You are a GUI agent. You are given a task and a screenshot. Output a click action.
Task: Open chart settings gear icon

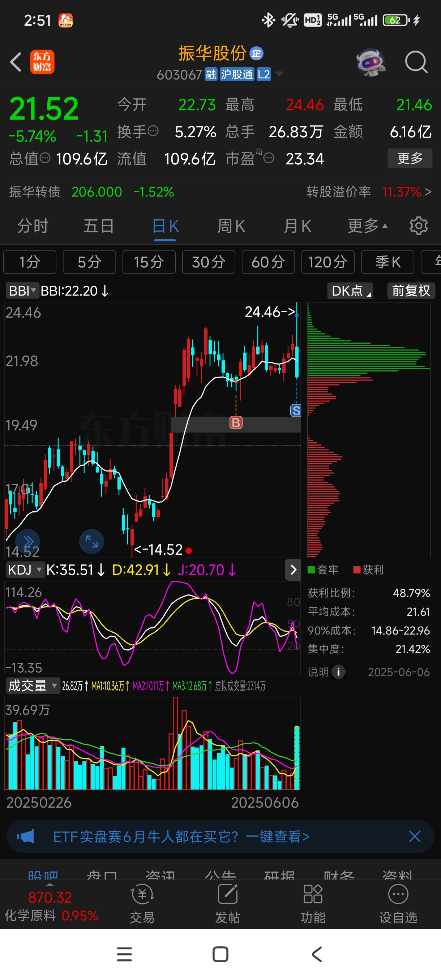tap(419, 226)
